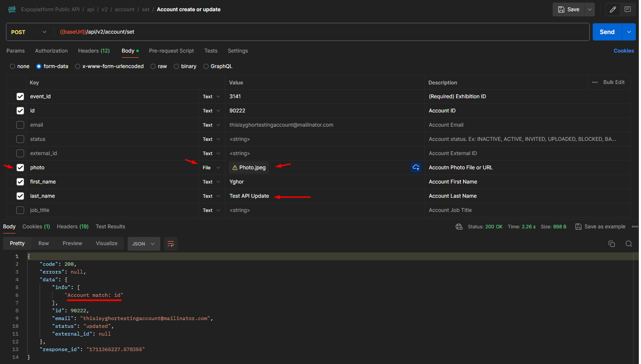This screenshot has width=641, height=364.
Task: Uncheck the photo row checkbox
Action: coord(20,168)
